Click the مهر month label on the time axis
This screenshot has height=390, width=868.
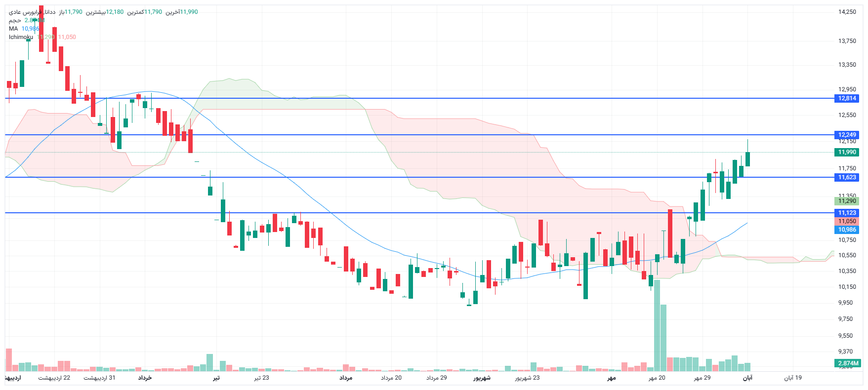[612, 378]
